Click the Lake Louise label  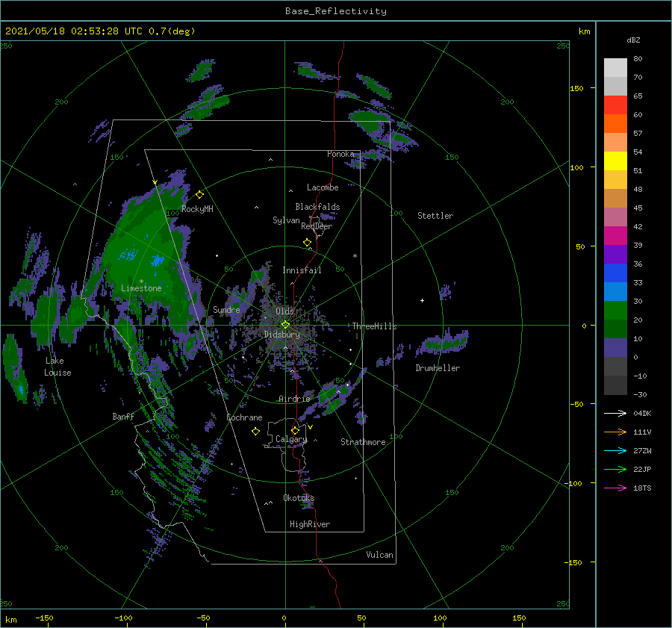click(x=57, y=367)
